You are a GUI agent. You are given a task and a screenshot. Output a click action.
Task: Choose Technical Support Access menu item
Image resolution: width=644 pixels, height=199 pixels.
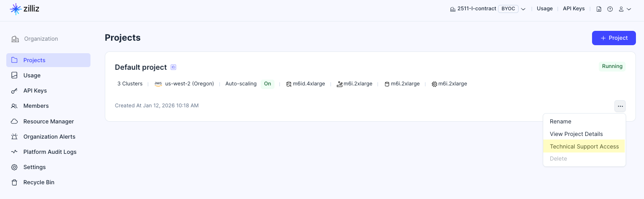584,146
